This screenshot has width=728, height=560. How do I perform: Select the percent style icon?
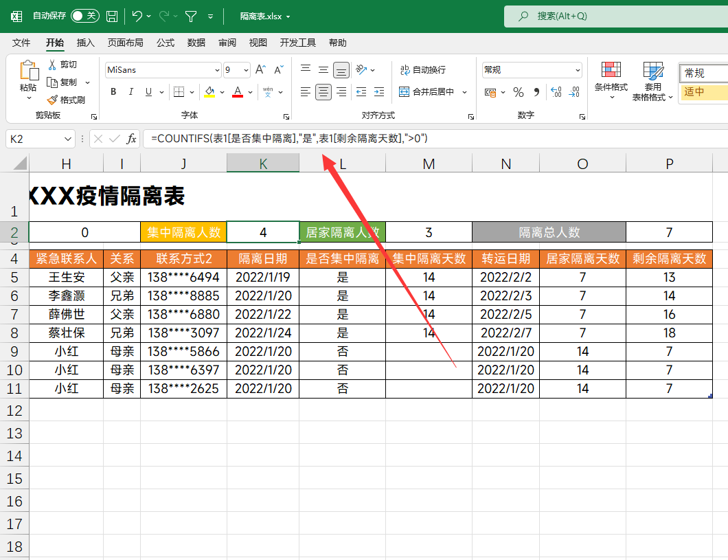click(x=519, y=91)
